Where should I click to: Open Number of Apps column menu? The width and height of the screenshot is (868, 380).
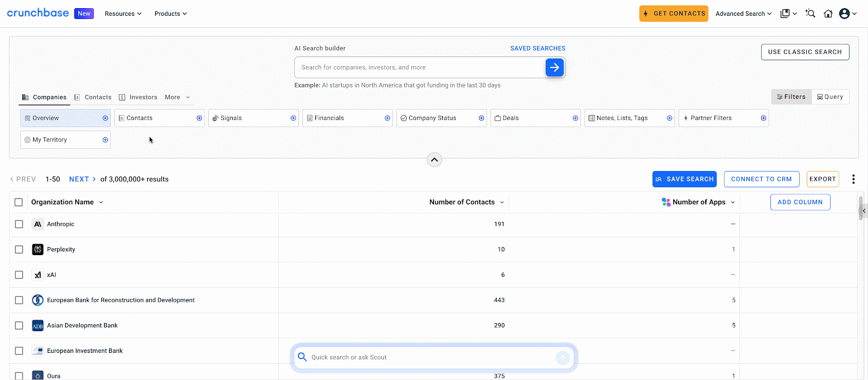(x=733, y=202)
